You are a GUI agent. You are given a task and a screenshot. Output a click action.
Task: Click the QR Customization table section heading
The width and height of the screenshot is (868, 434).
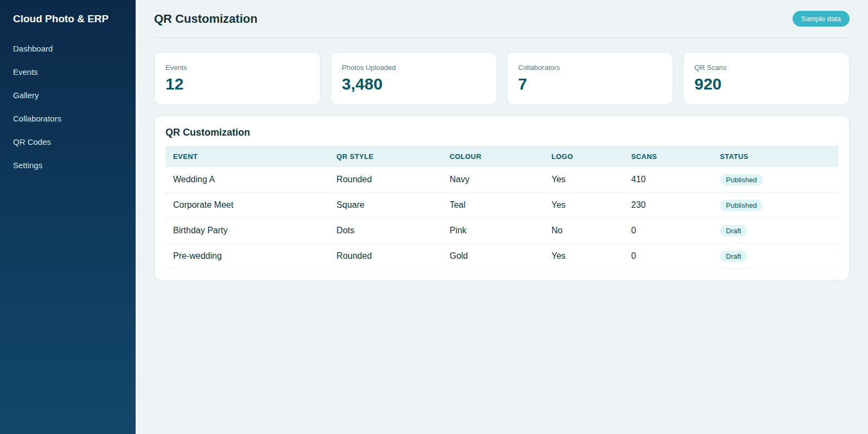208,132
